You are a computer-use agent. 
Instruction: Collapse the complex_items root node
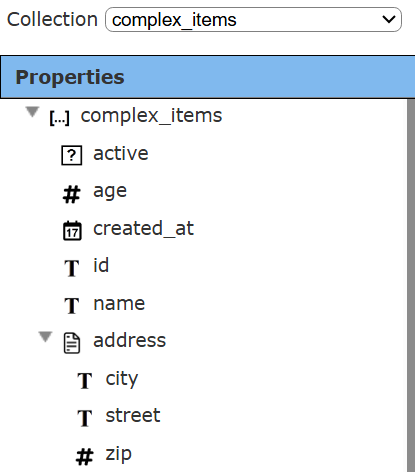[x=32, y=112]
